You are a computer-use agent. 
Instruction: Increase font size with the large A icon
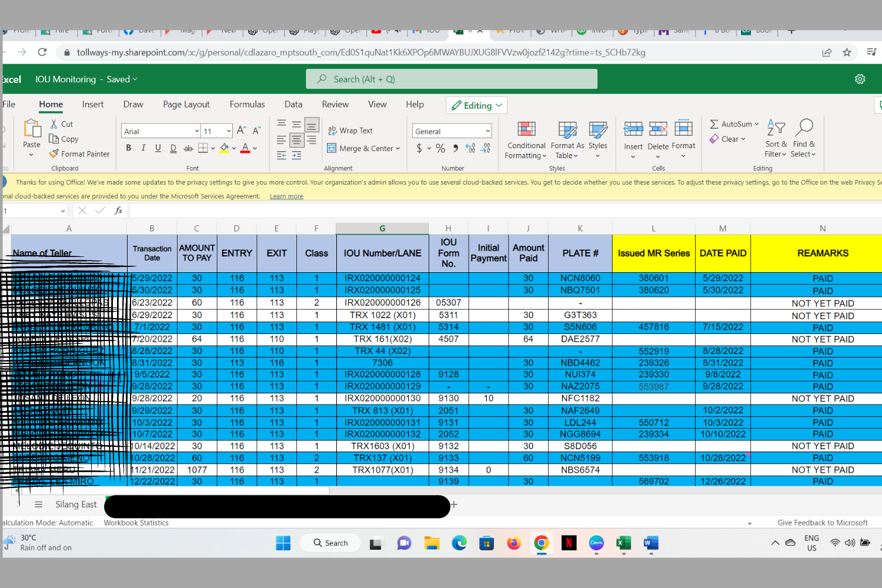(241, 131)
